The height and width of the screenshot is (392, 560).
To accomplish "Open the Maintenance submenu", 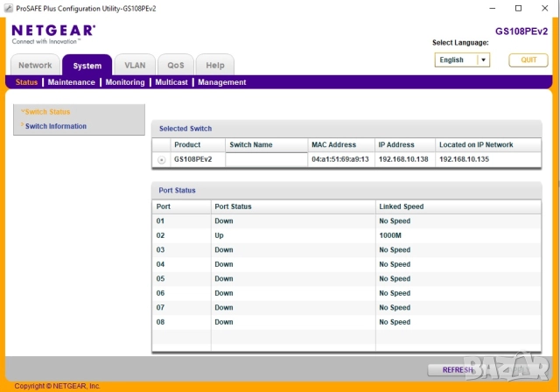I will tap(72, 82).
